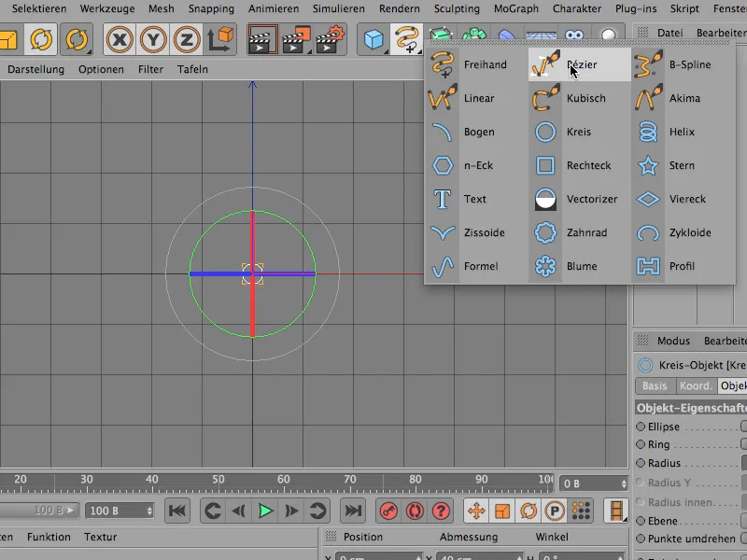Add a Profil spline
Screen dimensions: 747x560
pyautogui.click(x=683, y=266)
